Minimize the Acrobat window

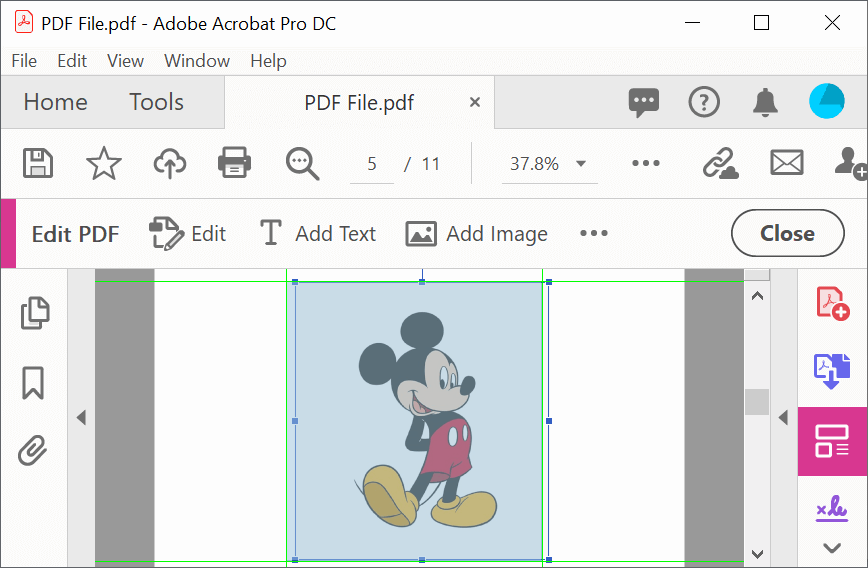coord(693,23)
